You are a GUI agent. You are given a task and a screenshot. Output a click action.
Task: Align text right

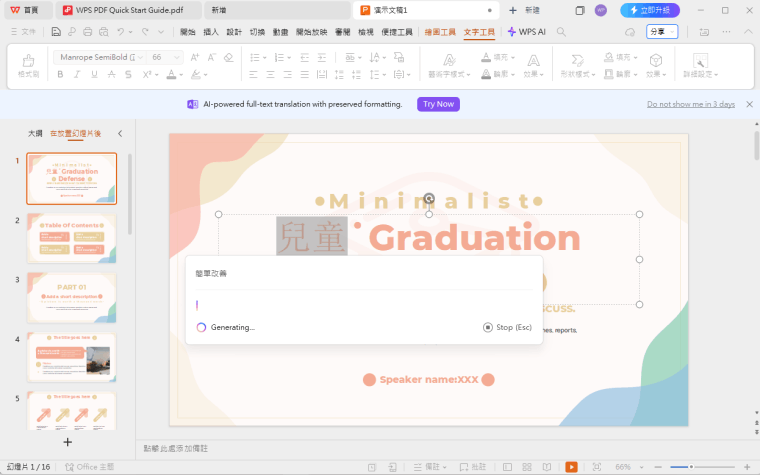(287, 74)
